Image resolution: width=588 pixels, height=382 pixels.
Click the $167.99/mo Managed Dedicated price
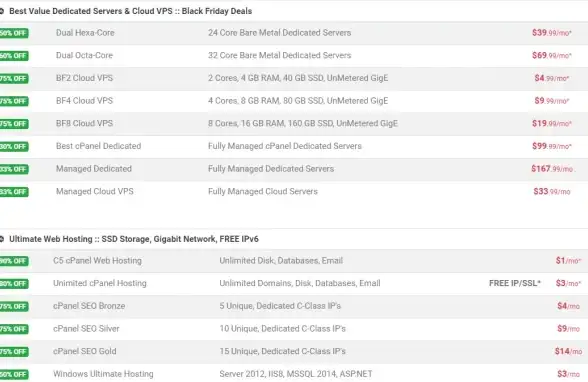(x=552, y=169)
